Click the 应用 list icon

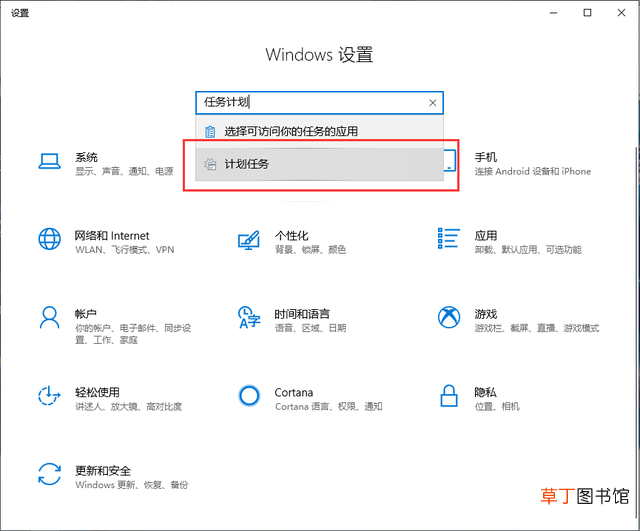[x=449, y=238]
